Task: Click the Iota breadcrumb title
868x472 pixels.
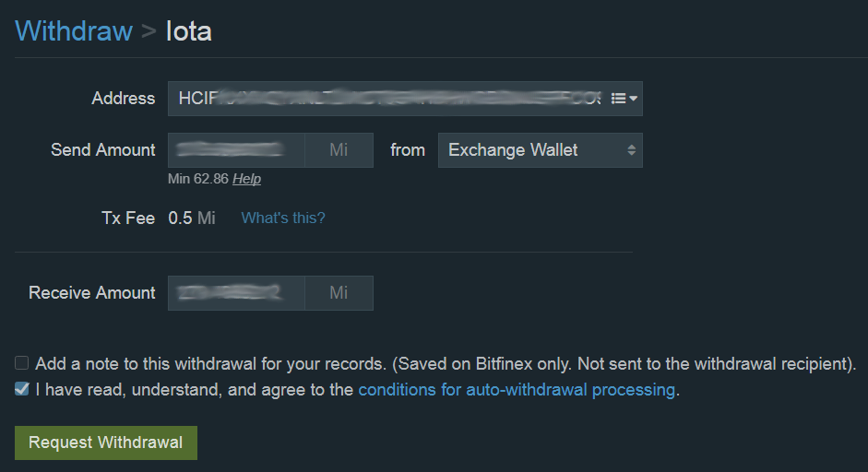Action: click(x=189, y=31)
